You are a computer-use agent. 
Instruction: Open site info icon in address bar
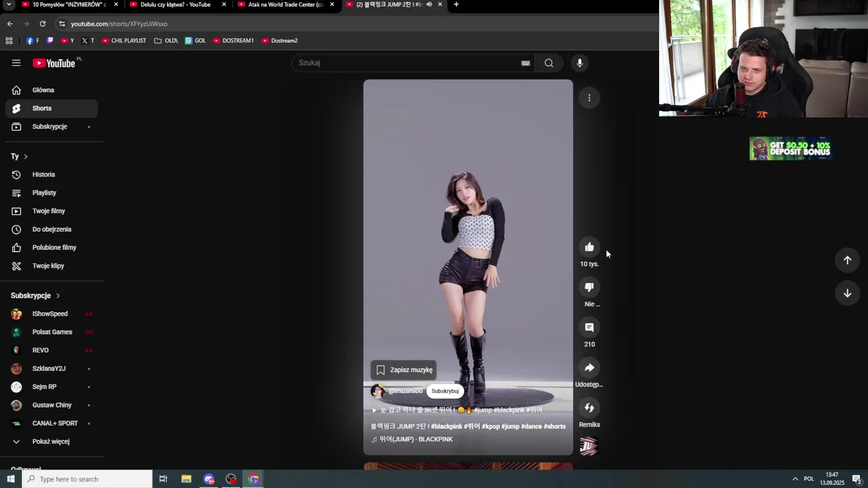[62, 24]
